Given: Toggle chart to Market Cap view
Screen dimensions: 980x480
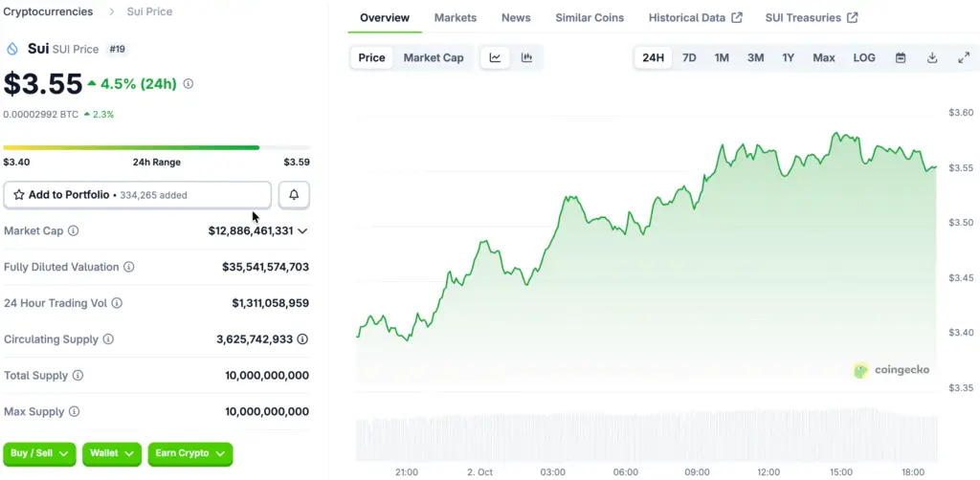Looking at the screenshot, I should click(434, 57).
